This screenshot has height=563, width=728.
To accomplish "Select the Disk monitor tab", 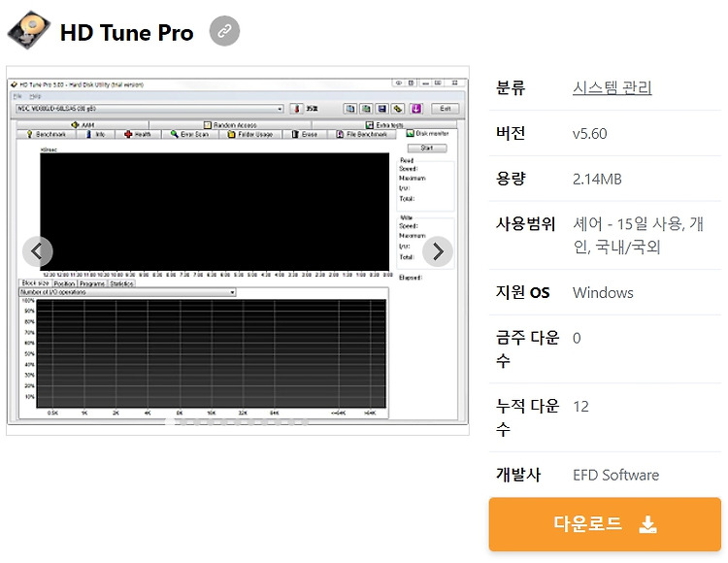I will point(428,133).
